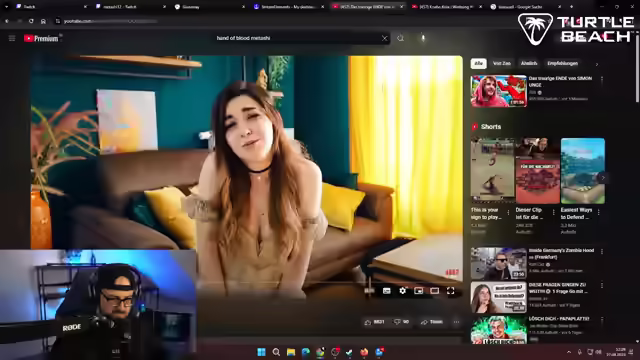
Task: Switch the player to theater mode
Action: tap(435, 291)
